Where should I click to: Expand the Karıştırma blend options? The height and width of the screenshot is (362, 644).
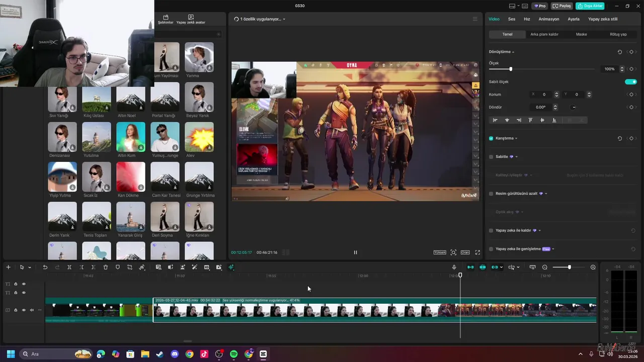(x=516, y=139)
